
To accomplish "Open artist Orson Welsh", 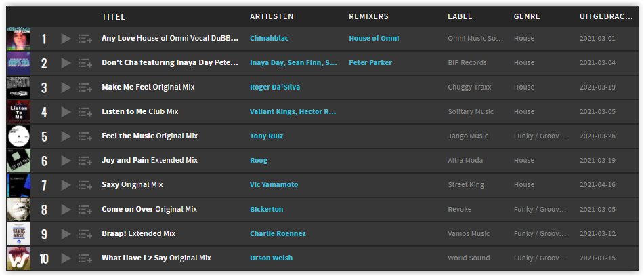I will pos(271,258).
